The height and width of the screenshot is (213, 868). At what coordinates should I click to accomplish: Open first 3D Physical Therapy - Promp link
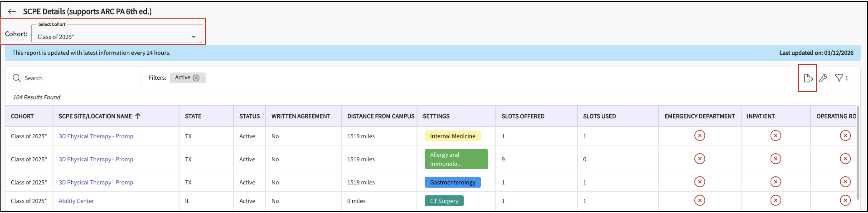coord(96,136)
